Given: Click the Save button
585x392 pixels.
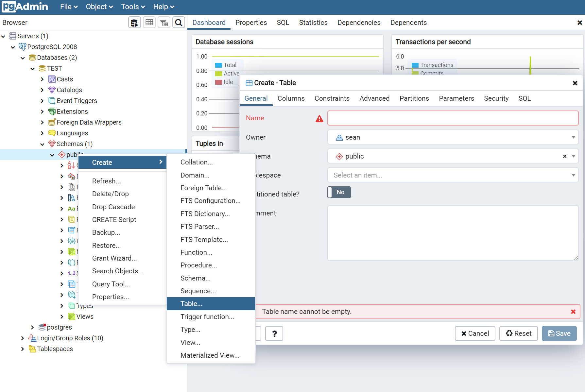Looking at the screenshot, I should (x=559, y=333).
